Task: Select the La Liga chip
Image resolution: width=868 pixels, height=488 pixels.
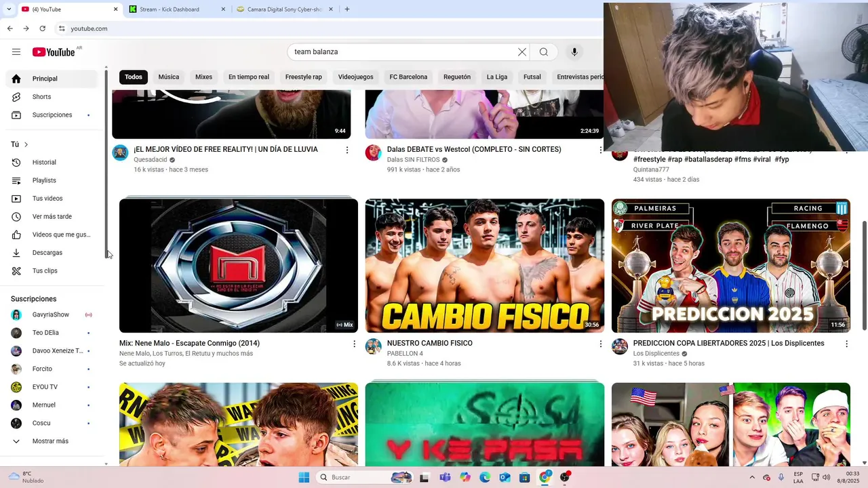Action: click(497, 77)
